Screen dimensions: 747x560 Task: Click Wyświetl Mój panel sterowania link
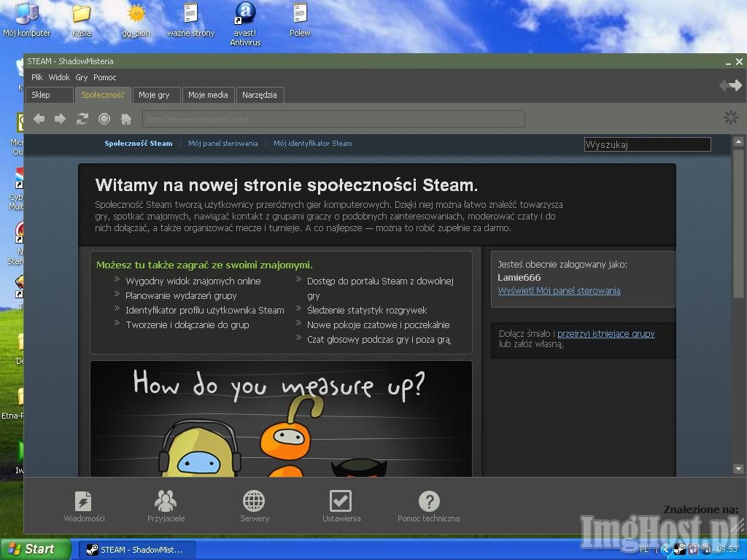click(x=560, y=290)
